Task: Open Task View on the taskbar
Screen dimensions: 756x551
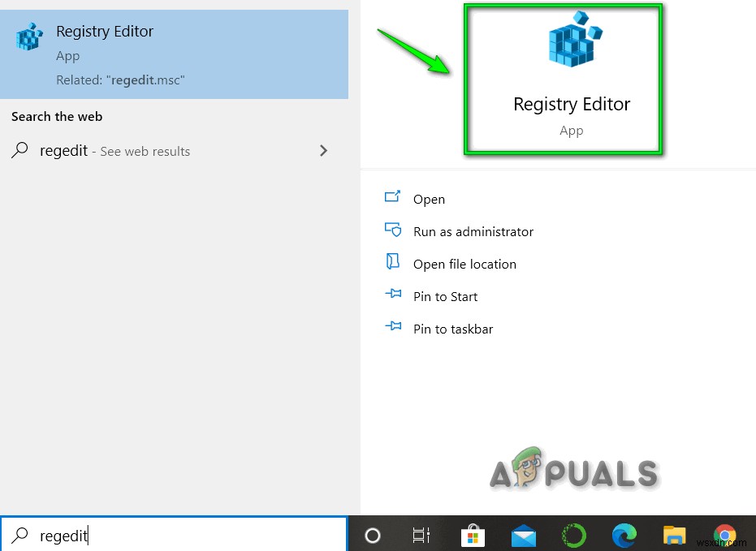Action: coord(421,535)
